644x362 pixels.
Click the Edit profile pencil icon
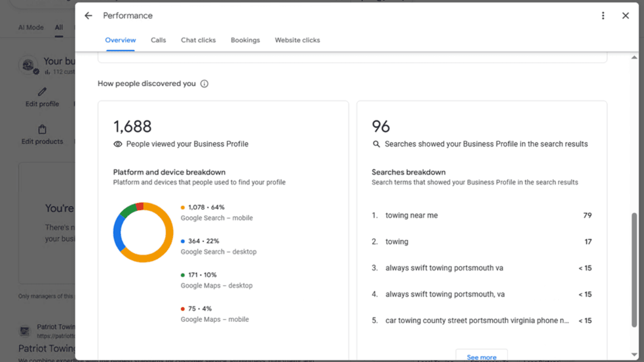pyautogui.click(x=42, y=92)
